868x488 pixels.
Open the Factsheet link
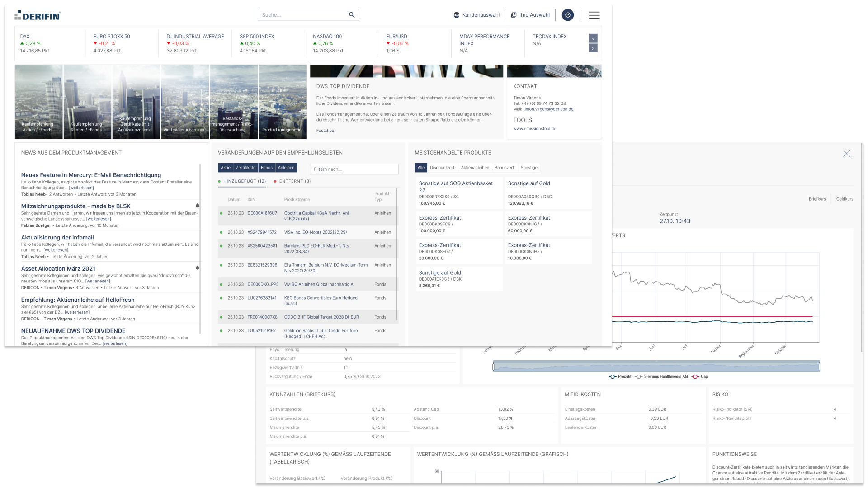coord(326,131)
